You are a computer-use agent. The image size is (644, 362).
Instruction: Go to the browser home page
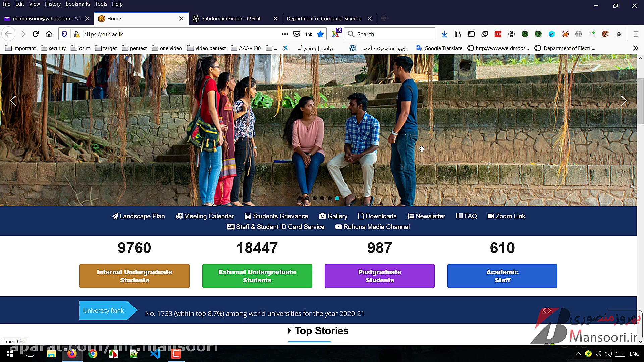click(x=49, y=34)
